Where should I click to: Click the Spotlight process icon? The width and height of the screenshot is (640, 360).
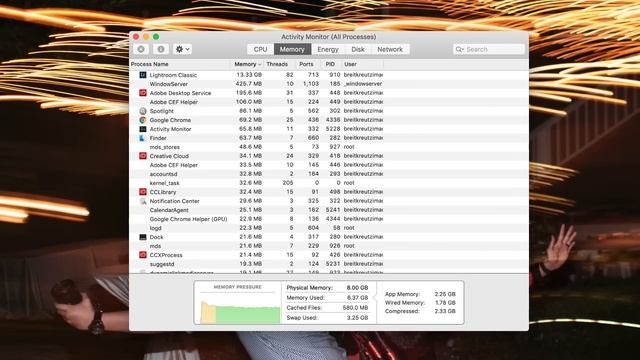click(x=142, y=111)
